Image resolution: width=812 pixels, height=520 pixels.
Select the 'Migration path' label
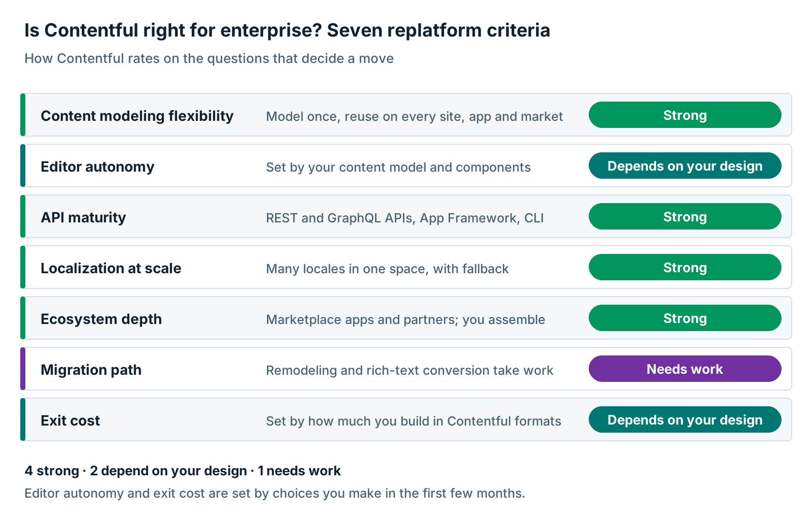(91, 370)
